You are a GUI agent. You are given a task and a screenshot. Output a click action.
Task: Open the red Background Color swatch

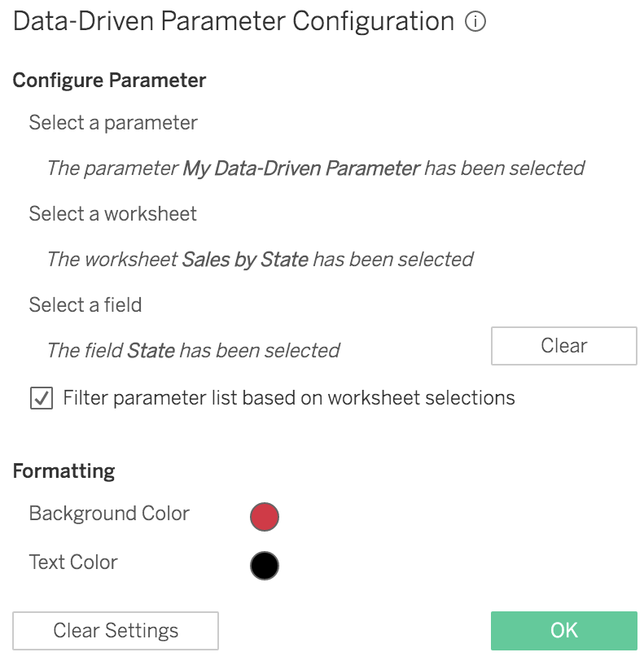(265, 516)
